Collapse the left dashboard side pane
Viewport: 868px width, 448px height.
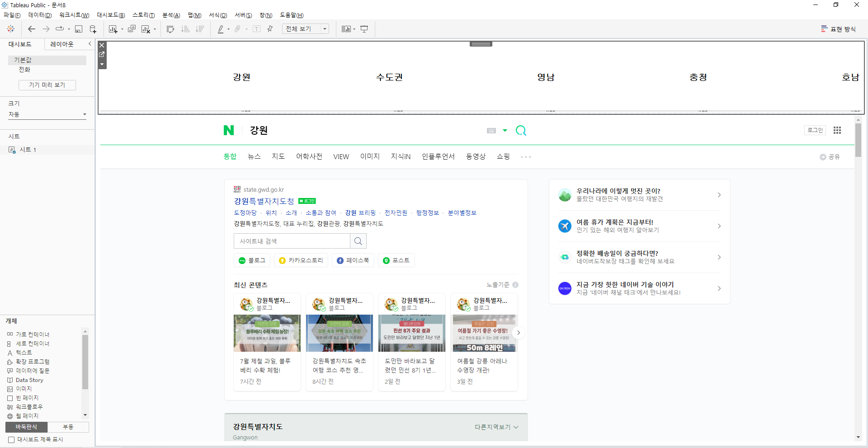click(x=90, y=44)
